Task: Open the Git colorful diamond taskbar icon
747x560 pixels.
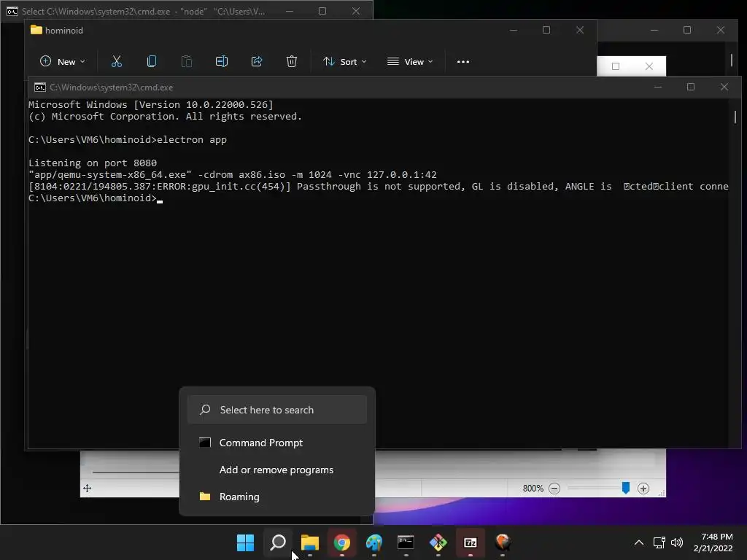Action: coord(438,542)
